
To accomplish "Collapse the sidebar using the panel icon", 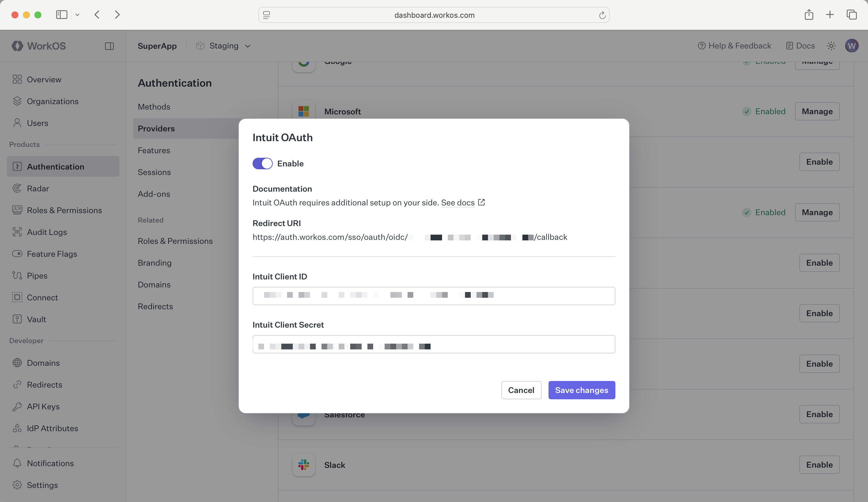I will point(110,46).
